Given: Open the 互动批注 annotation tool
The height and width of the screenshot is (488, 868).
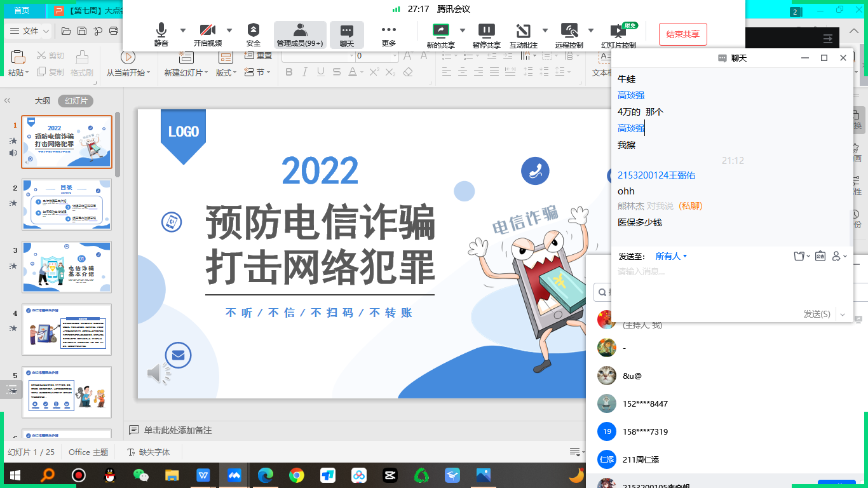Looking at the screenshot, I should (x=523, y=34).
